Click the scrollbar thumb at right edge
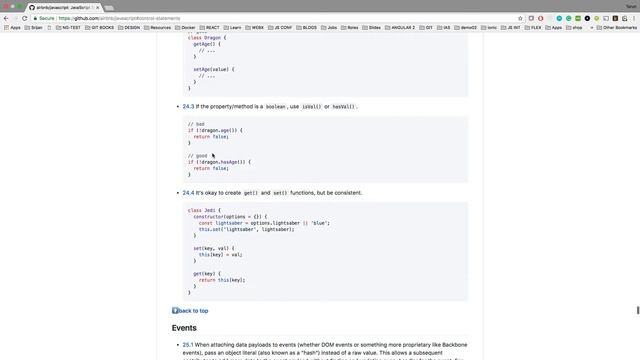Image resolution: width=640 pixels, height=360 pixels. pyautogui.click(x=638, y=310)
